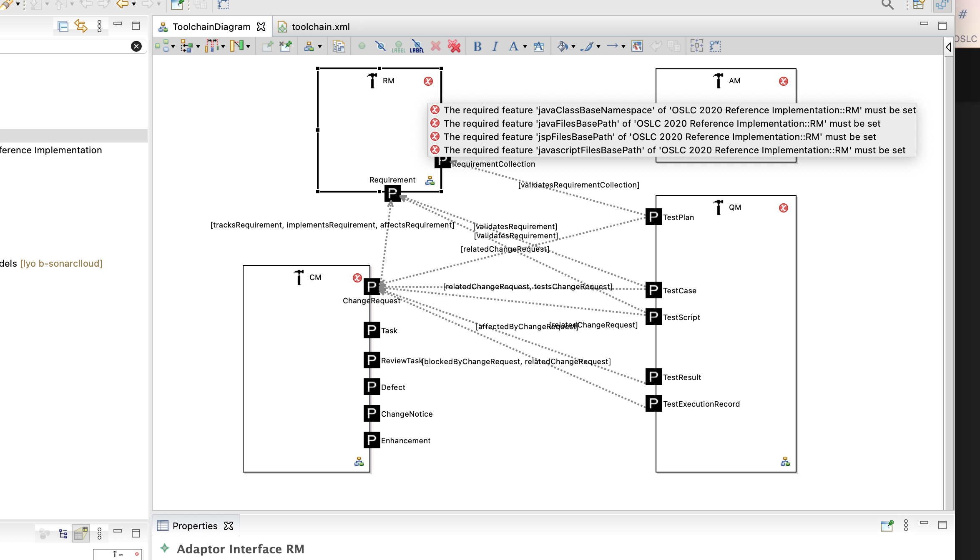
Task: Open the Line Style arrow dropdown
Action: [x=623, y=47]
